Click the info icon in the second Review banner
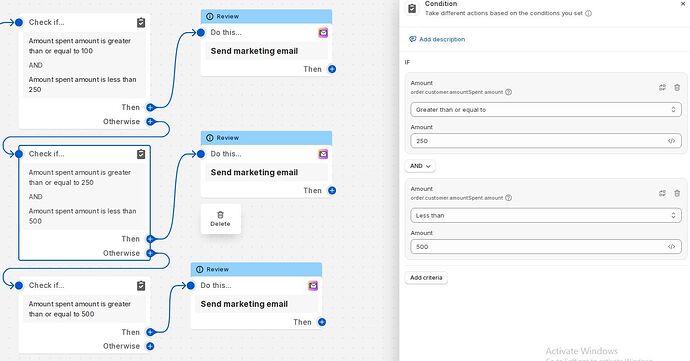 210,138
